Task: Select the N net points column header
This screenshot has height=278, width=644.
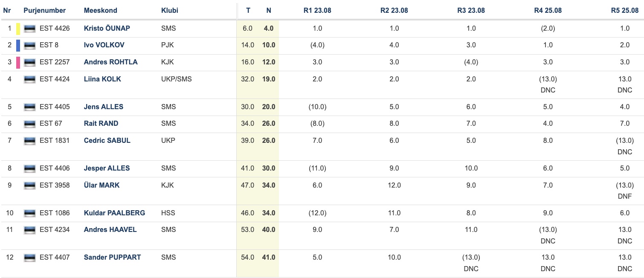Action: [x=269, y=10]
